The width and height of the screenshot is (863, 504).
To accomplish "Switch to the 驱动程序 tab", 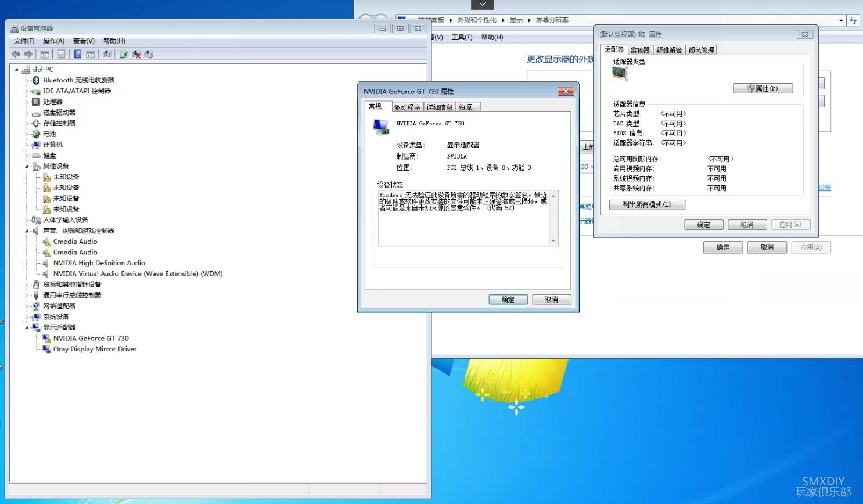I will click(407, 107).
